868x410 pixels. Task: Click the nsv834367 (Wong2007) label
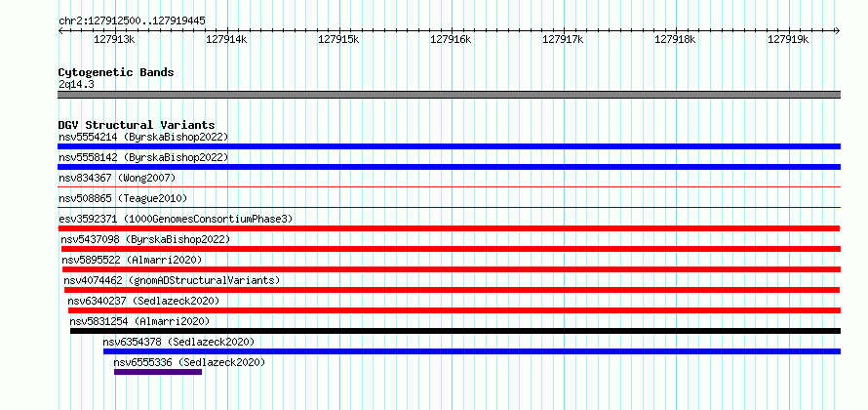117,178
